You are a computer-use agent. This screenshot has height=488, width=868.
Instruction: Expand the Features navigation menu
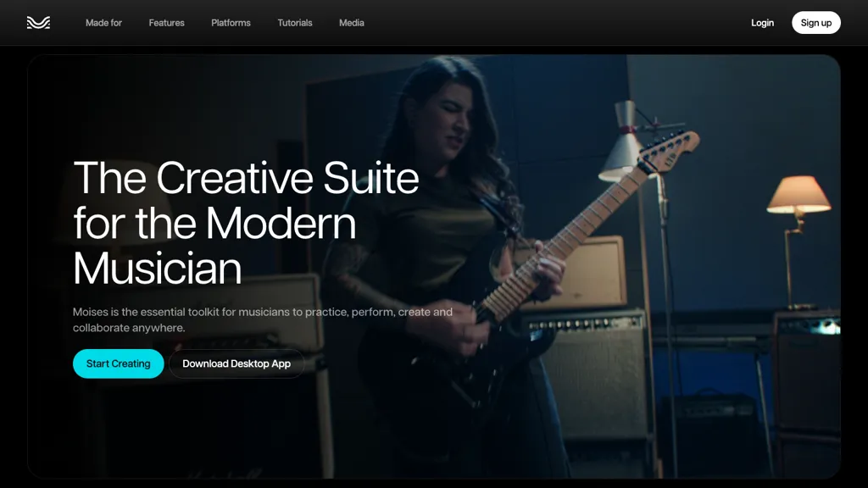point(166,23)
